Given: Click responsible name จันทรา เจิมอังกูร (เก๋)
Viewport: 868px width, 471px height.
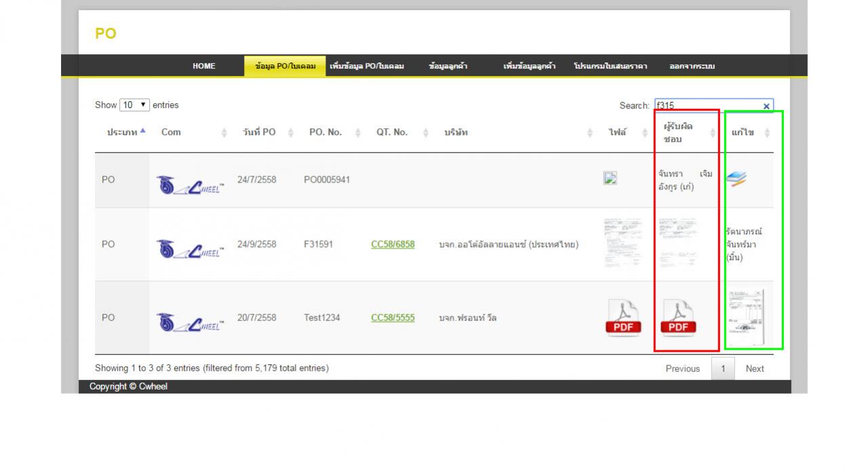Looking at the screenshot, I should pos(686,180).
